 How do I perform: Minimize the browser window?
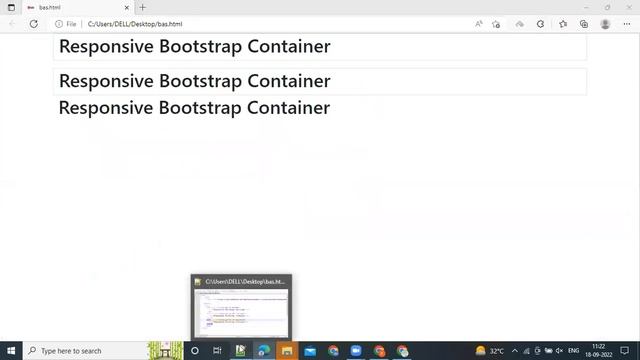click(x=586, y=7)
